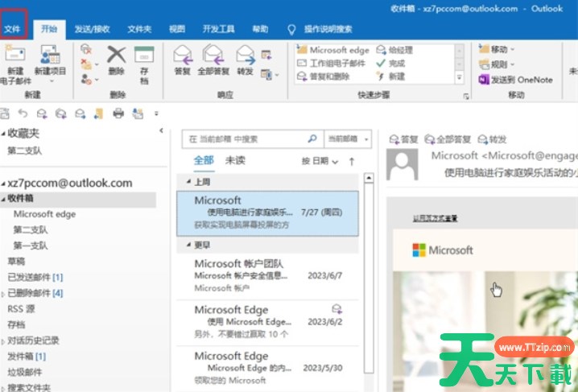Switch mail list filter to Unread (未读)

235,160
